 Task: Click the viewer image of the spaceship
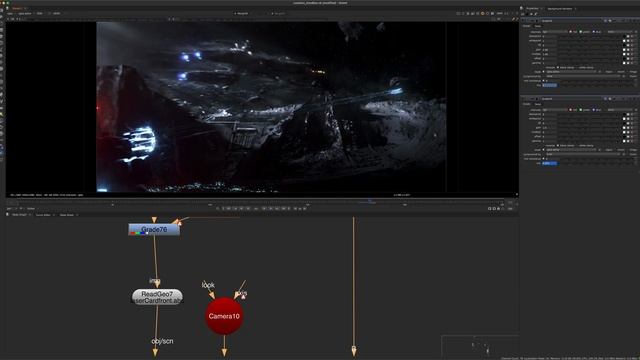tap(271, 107)
